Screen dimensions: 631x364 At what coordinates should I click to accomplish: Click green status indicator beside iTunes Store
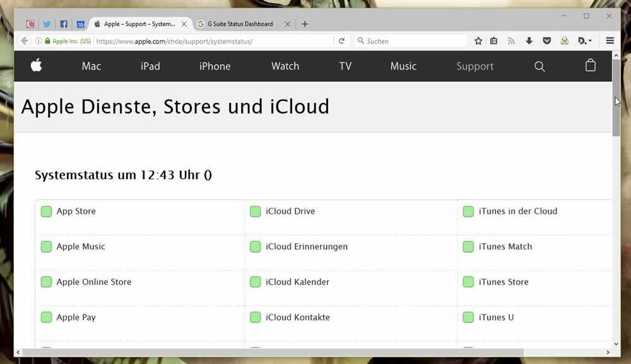tap(468, 282)
